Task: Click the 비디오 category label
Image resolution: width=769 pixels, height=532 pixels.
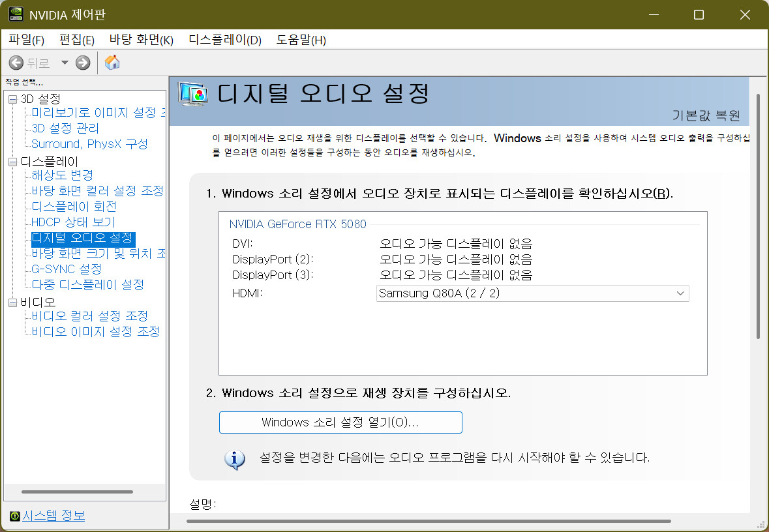Action: click(x=38, y=303)
